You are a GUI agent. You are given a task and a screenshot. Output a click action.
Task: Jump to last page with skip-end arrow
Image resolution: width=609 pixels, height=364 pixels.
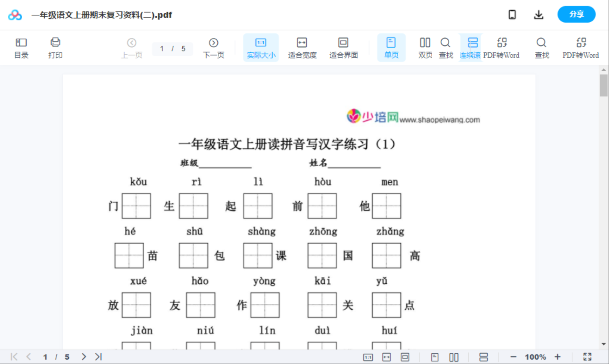pos(97,356)
